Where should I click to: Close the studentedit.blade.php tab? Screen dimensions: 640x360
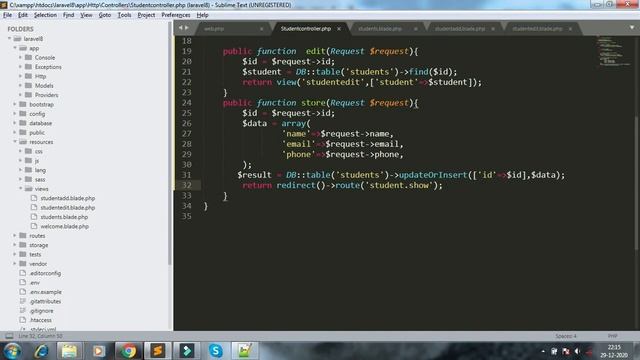[570, 29]
